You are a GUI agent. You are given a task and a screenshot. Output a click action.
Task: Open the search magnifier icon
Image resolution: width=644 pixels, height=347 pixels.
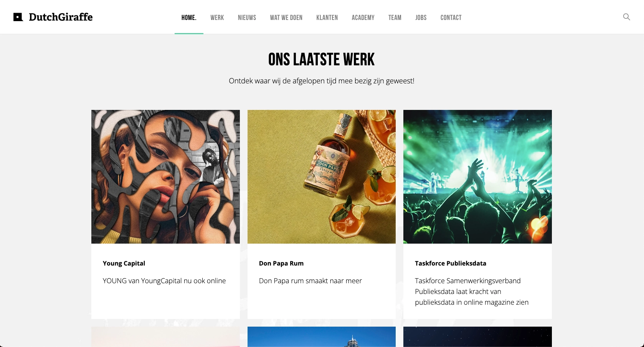626,17
